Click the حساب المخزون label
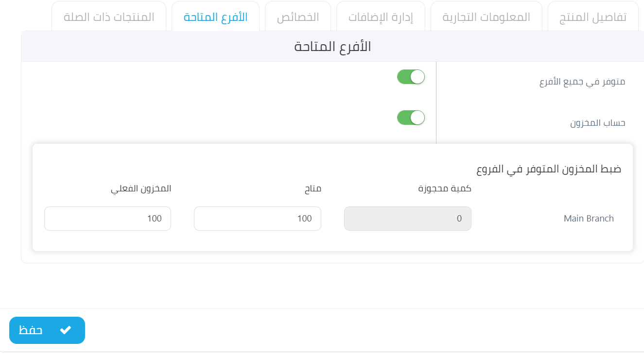This screenshot has width=644, height=358. (598, 123)
